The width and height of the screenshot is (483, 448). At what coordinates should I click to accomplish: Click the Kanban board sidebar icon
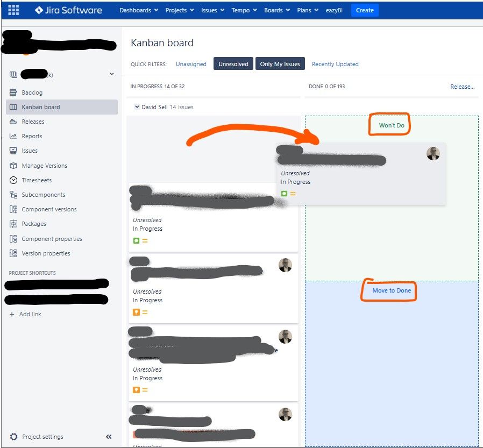(x=13, y=107)
